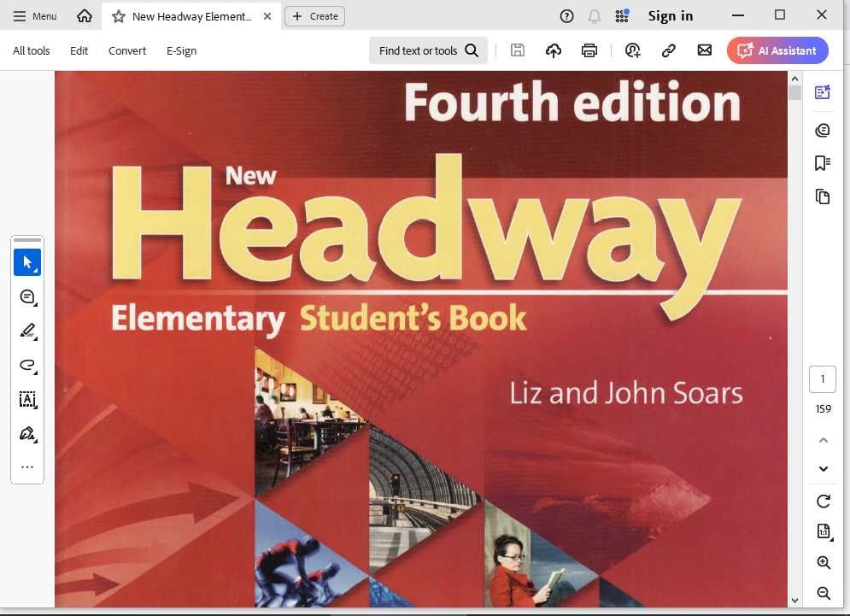The image size is (850, 616).
Task: Open the notifications bell
Action: [x=594, y=16]
